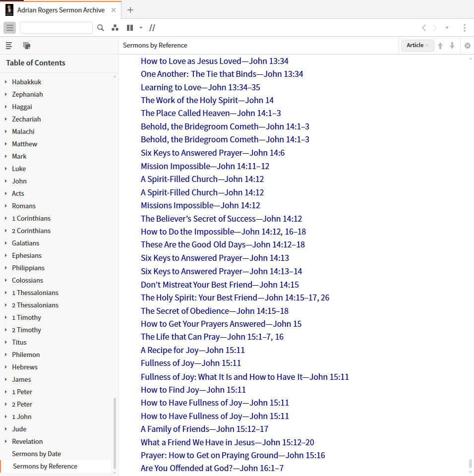Open A Family of Friends link
The width and height of the screenshot is (474, 476).
[204, 429]
